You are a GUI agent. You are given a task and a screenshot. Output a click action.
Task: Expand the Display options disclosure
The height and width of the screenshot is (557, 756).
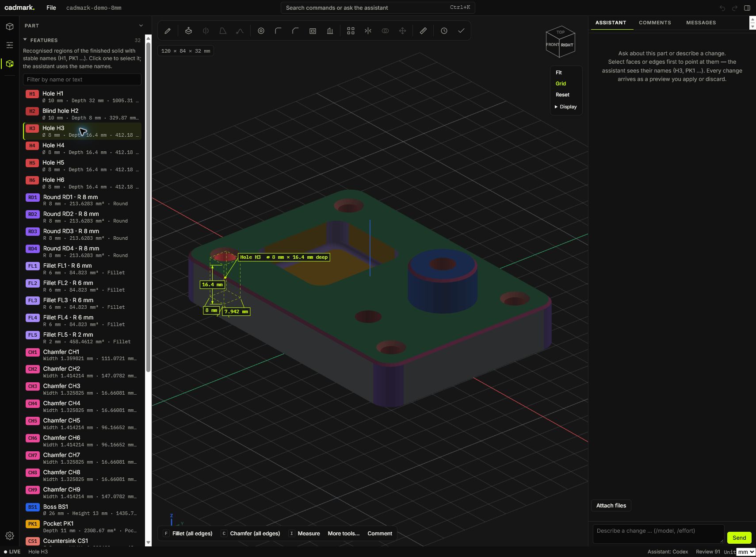pyautogui.click(x=566, y=107)
